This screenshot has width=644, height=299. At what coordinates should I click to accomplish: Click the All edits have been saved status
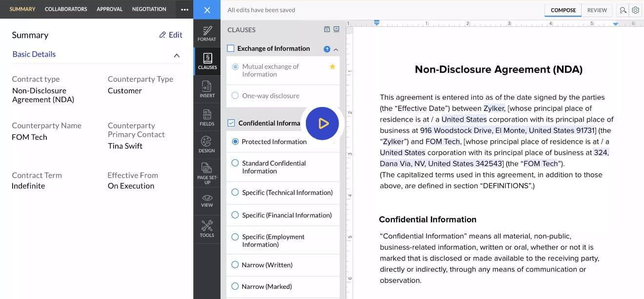tap(261, 10)
